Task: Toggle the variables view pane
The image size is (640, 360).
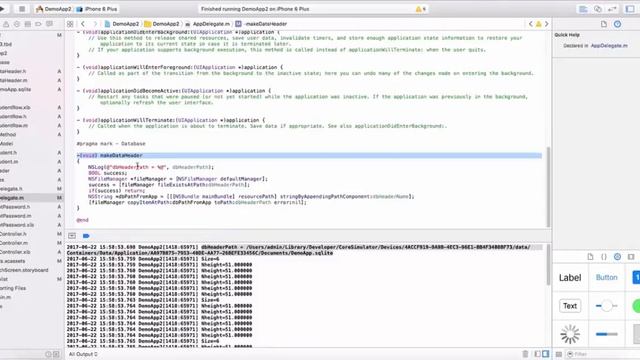Action: pyautogui.click(x=538, y=354)
